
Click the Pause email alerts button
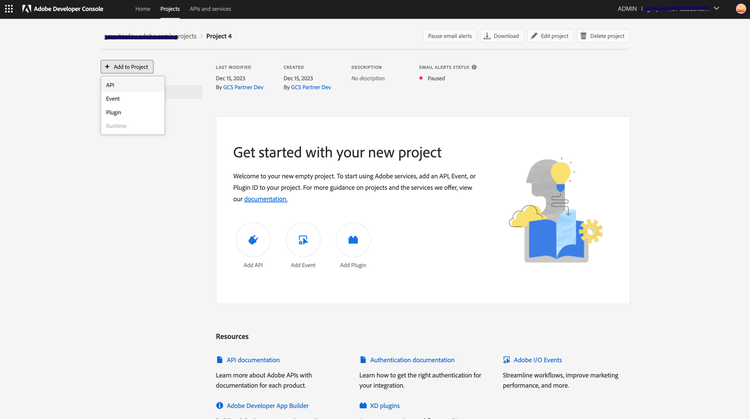tap(450, 36)
